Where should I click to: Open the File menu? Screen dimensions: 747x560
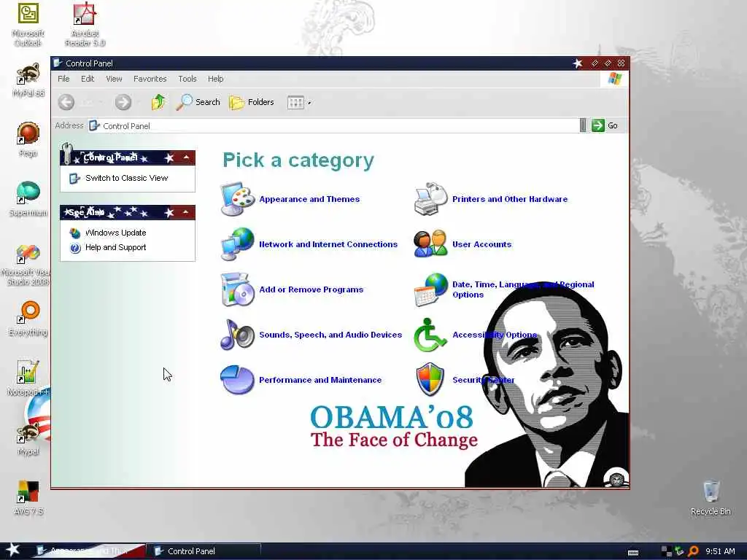pos(63,79)
